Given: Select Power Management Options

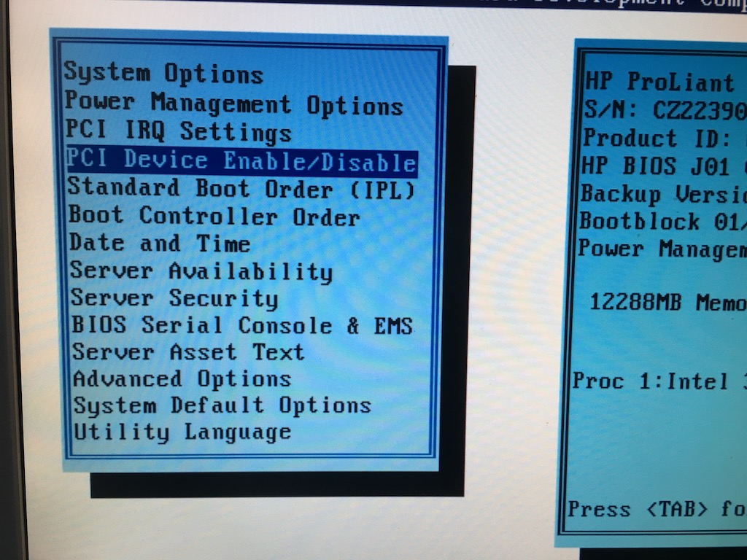Looking at the screenshot, I should [x=233, y=104].
